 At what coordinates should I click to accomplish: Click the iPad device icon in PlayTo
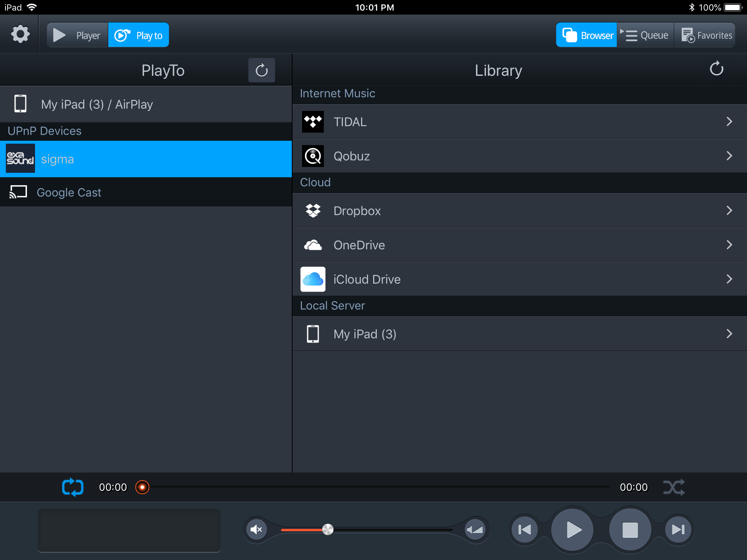[20, 104]
